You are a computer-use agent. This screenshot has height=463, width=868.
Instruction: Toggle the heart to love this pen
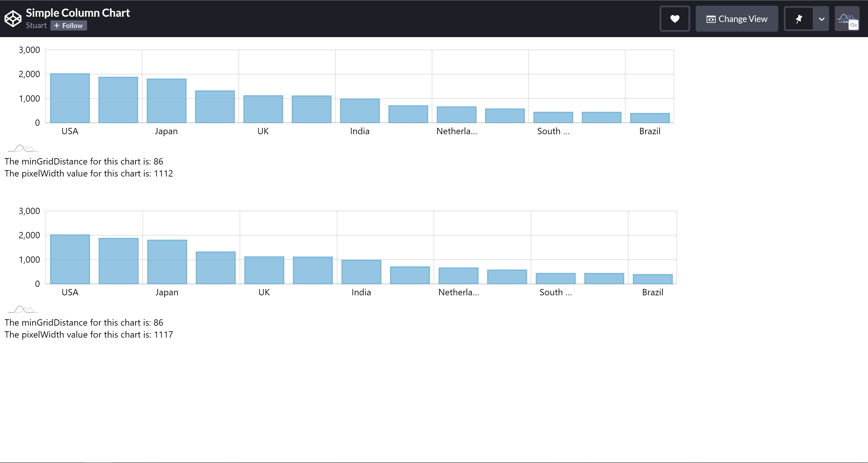point(675,19)
